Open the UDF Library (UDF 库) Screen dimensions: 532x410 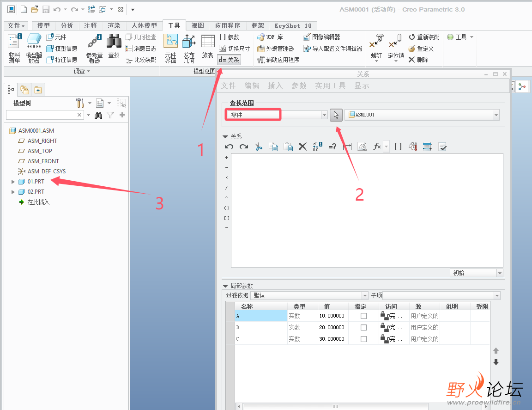coord(270,37)
